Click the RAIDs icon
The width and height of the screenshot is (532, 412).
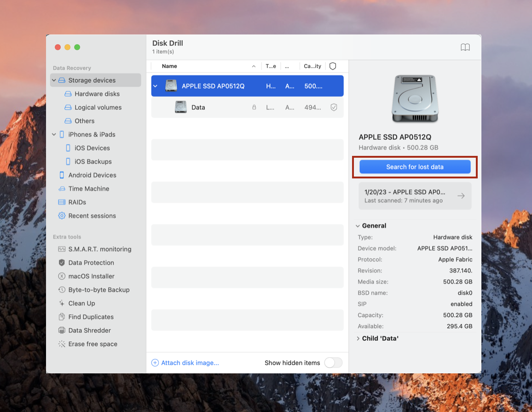(62, 202)
